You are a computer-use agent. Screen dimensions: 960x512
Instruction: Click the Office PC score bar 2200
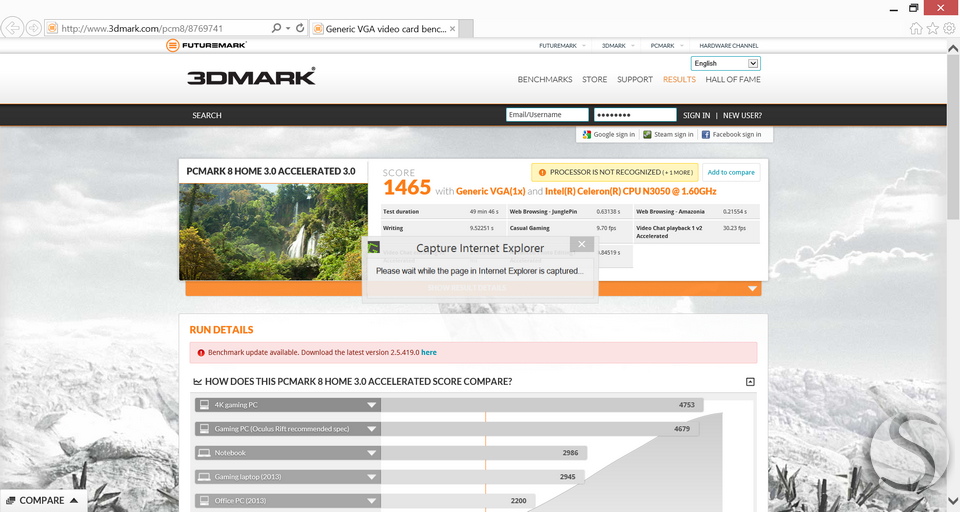[458, 501]
